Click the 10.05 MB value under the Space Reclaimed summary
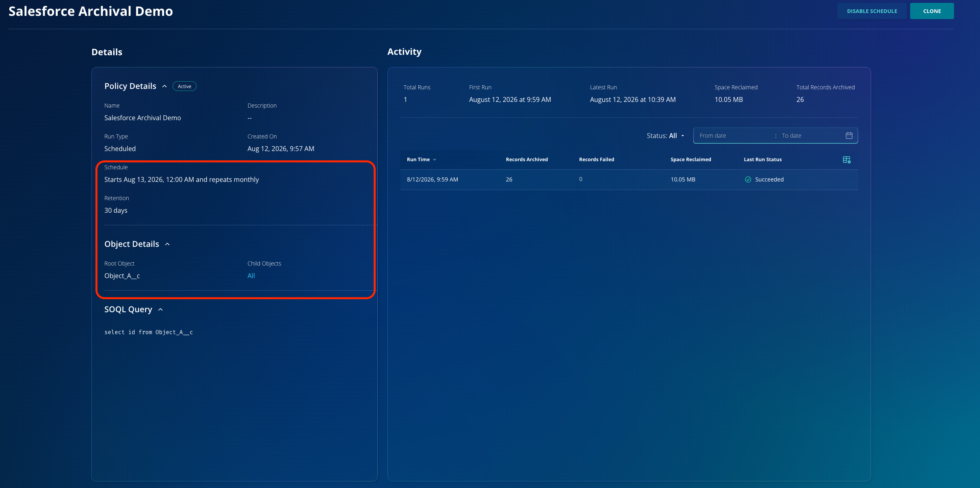The width and height of the screenshot is (980, 488). pyautogui.click(x=729, y=99)
